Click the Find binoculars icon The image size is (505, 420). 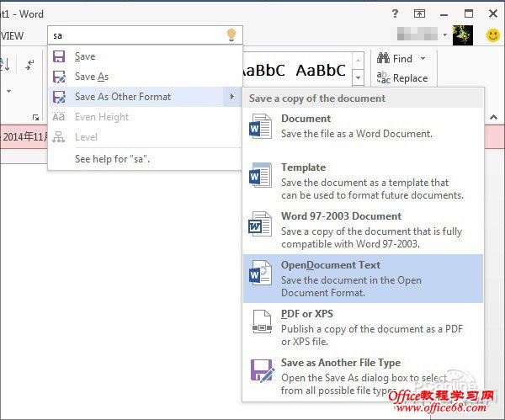click(383, 58)
